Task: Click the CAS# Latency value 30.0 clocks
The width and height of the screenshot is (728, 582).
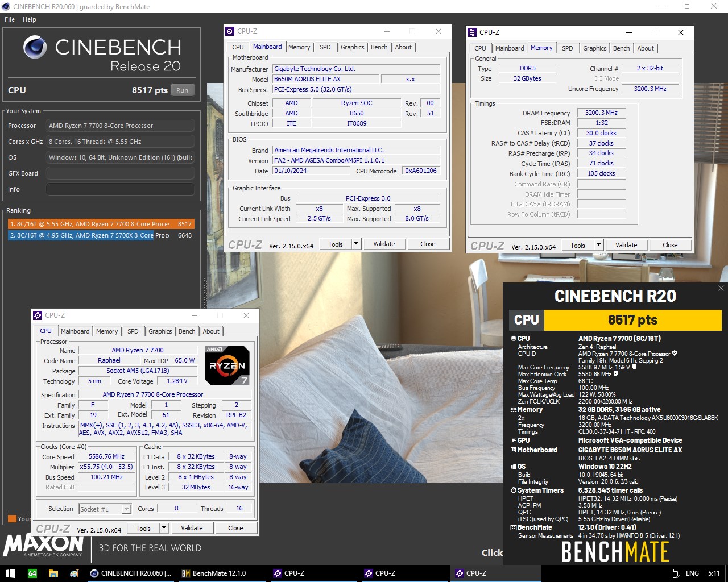Action: click(601, 133)
